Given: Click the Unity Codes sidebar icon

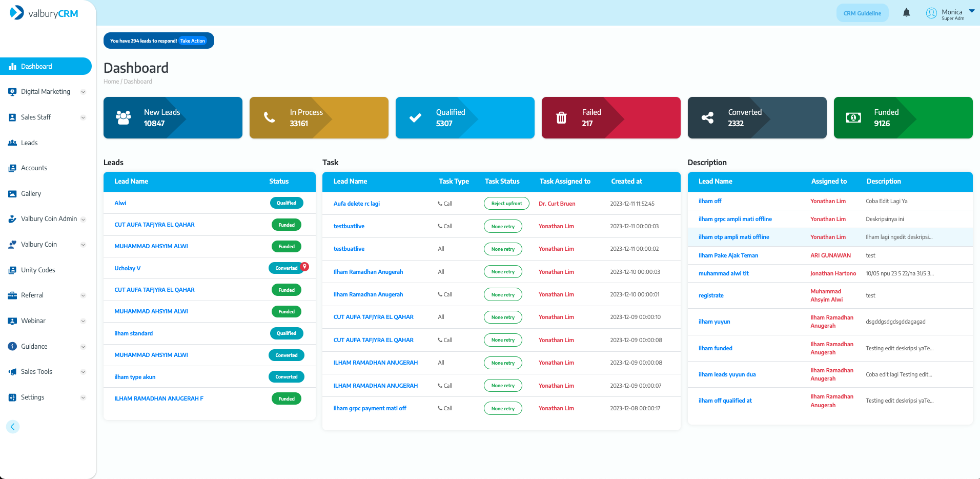Looking at the screenshot, I should pyautogui.click(x=12, y=270).
